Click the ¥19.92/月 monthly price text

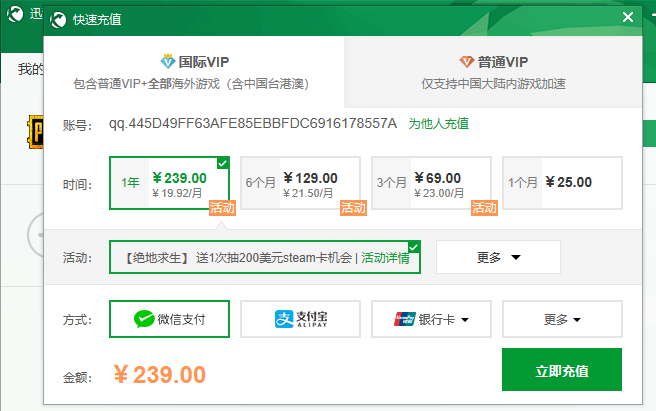(x=177, y=193)
